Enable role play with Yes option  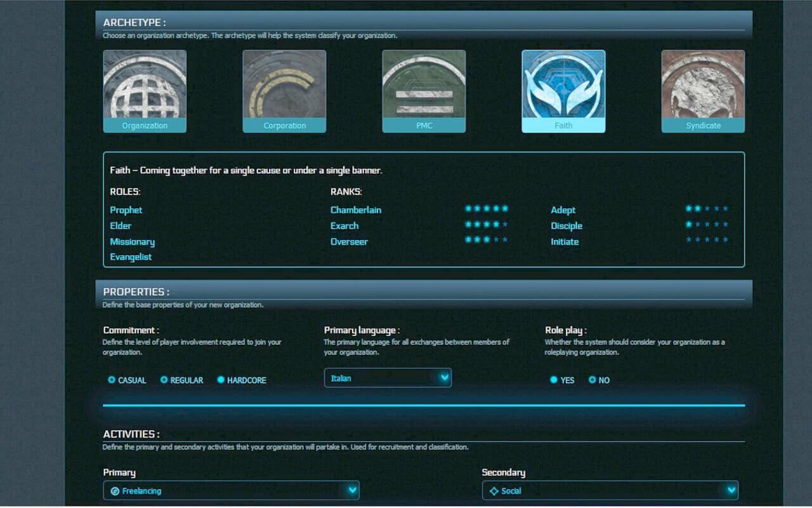pyautogui.click(x=554, y=380)
